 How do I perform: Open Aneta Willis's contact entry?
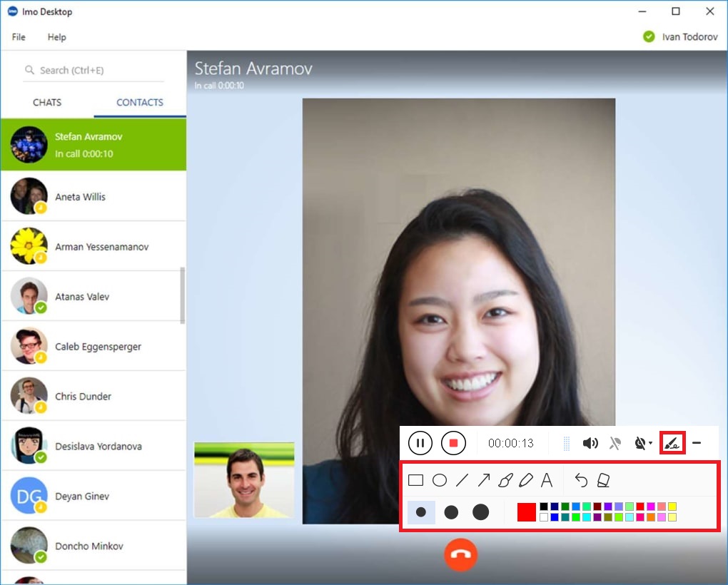click(93, 196)
